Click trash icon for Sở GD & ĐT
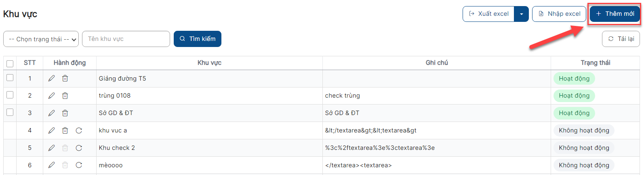Screen dimensions: 644x175 (65, 113)
